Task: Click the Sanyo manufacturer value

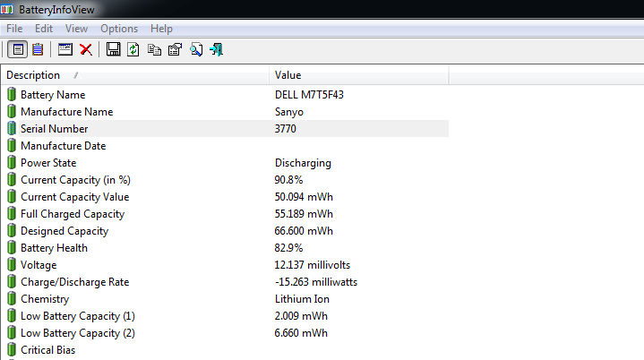Action: tap(289, 112)
